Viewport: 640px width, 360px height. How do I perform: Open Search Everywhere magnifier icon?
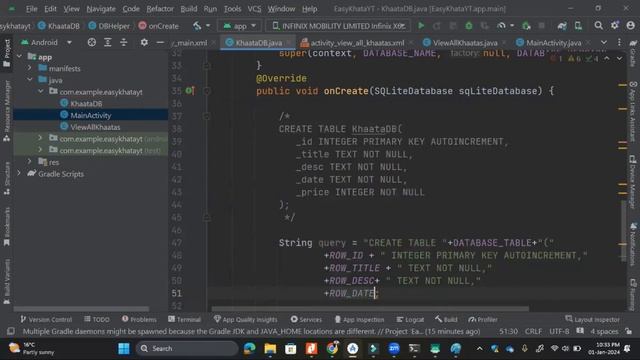coord(598,26)
